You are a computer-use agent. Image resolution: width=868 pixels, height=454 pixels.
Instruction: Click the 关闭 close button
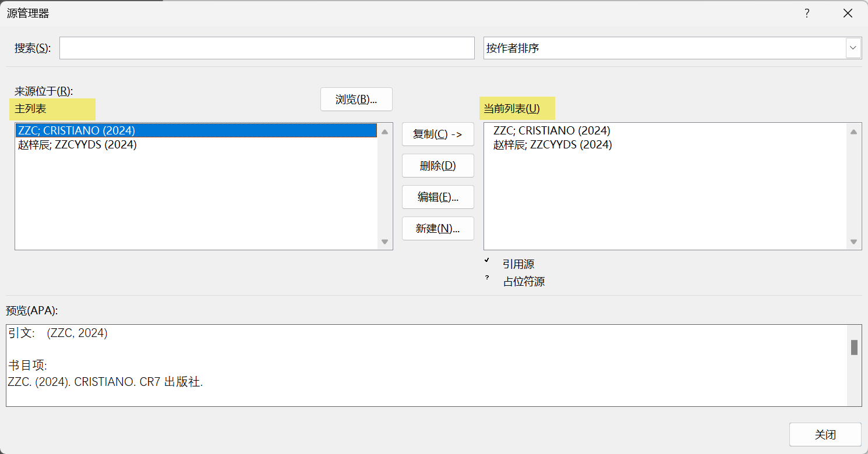point(825,435)
